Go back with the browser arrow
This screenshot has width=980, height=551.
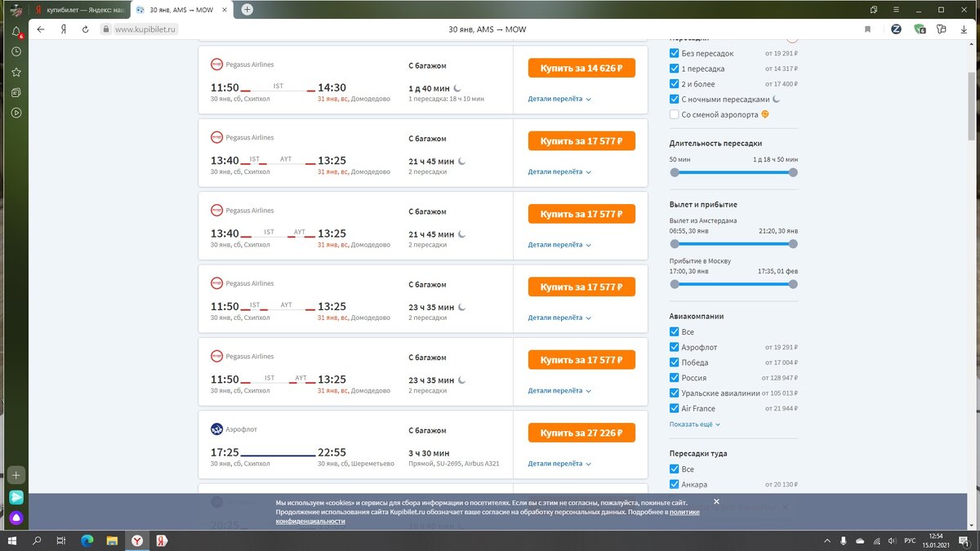pos(41,29)
